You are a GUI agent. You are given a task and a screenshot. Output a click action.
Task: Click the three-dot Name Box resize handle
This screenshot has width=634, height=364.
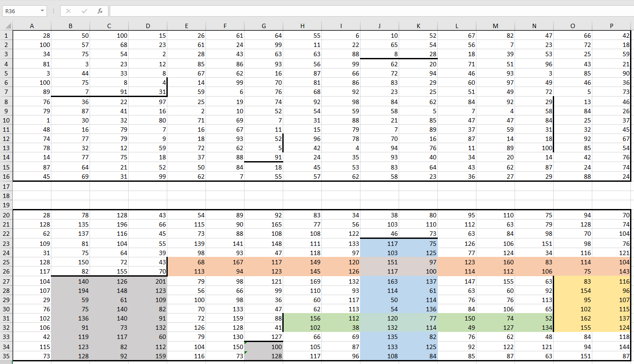click(x=53, y=11)
